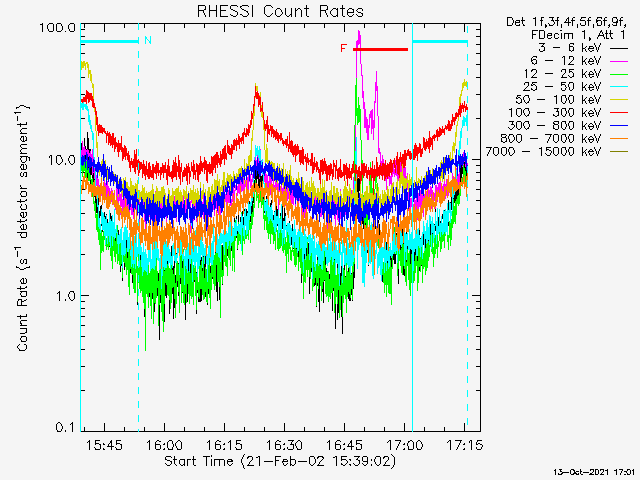The image size is (640, 480).
Task: Click the 16:15 time axis label
Action: 224,445
